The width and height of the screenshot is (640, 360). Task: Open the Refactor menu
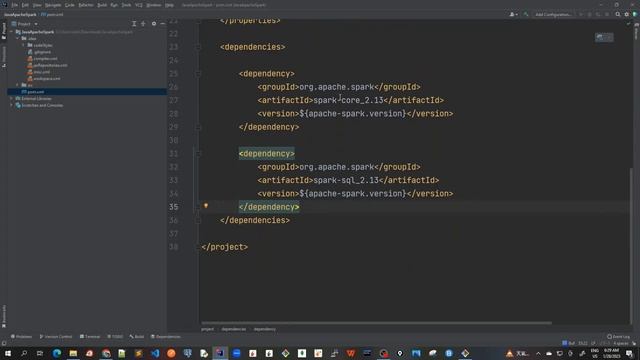[x=86, y=5]
